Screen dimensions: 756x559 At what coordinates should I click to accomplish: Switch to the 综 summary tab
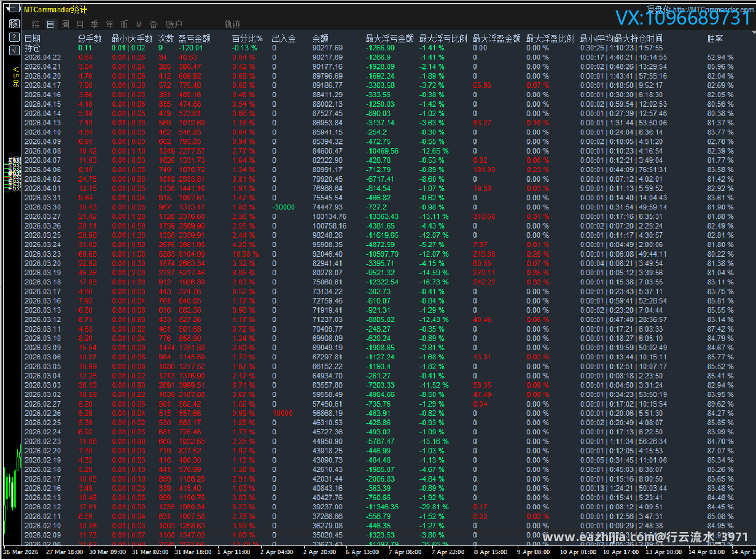(x=36, y=25)
